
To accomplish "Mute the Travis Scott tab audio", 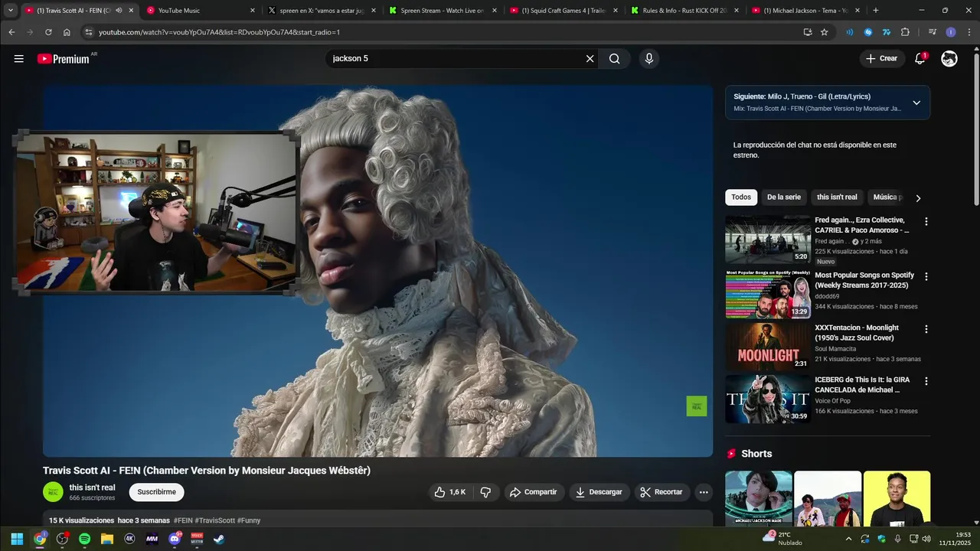I will click(x=119, y=11).
